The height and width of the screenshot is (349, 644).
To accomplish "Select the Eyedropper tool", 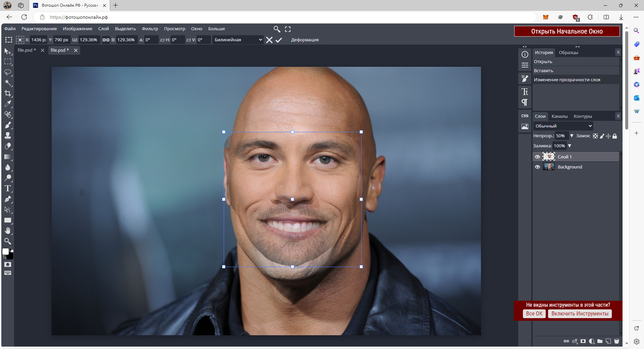I will coord(8,104).
